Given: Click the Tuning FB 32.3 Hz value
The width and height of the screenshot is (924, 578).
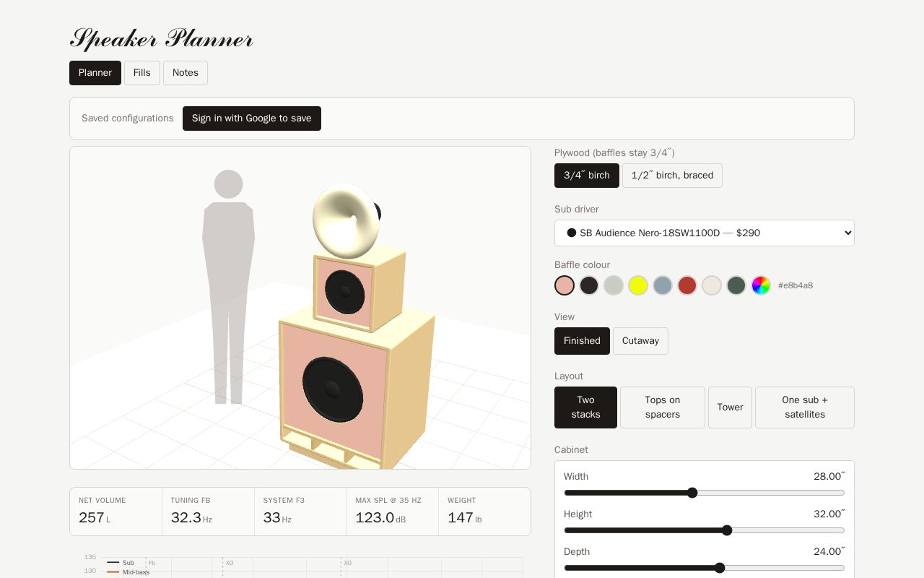Looking at the screenshot, I should (208, 512).
